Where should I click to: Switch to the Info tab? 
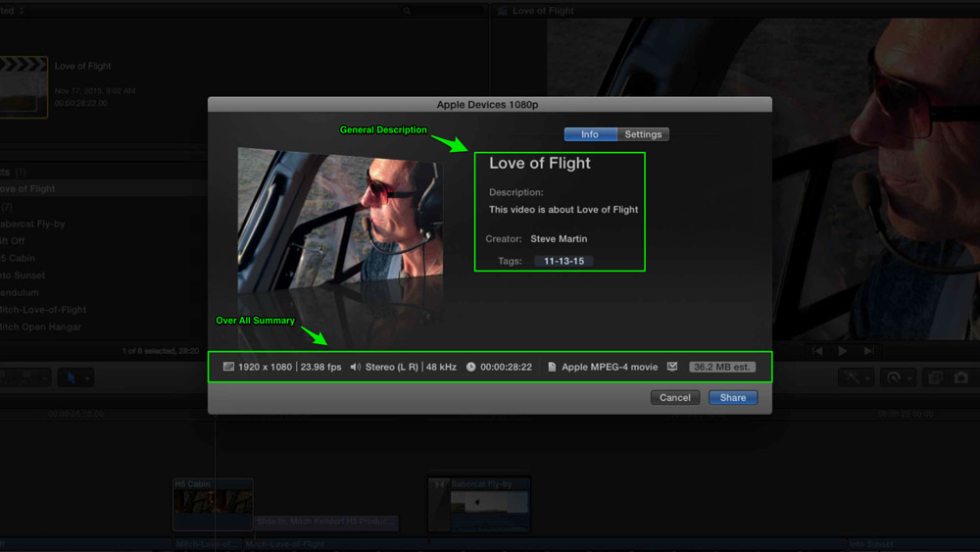click(590, 134)
